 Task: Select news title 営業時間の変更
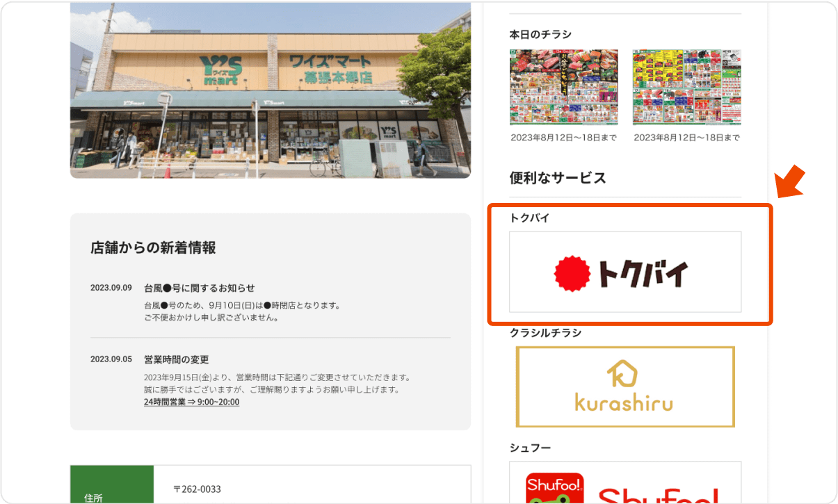click(x=177, y=359)
